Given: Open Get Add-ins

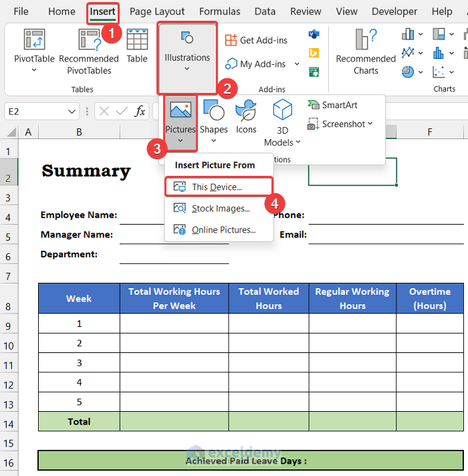Looking at the screenshot, I should coord(256,40).
